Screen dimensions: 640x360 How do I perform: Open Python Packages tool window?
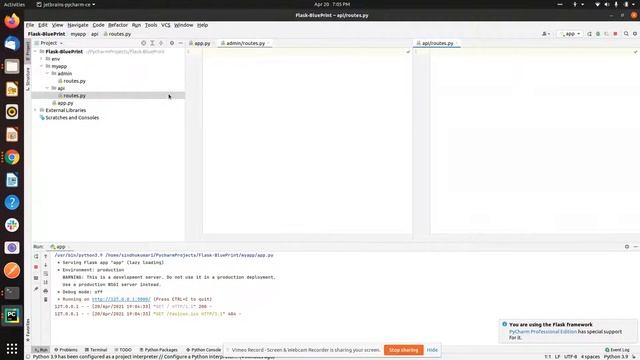(158, 350)
